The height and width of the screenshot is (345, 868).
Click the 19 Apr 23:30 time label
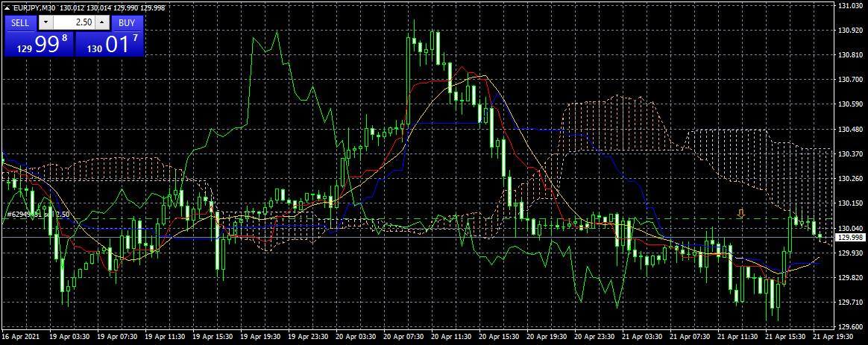(x=308, y=337)
